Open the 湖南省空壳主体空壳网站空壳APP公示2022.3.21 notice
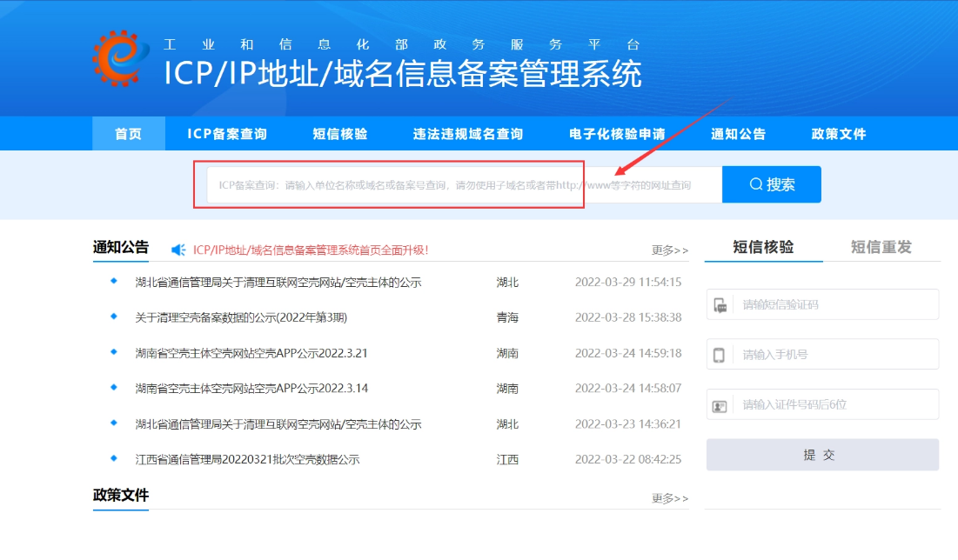This screenshot has width=958, height=560. point(251,353)
